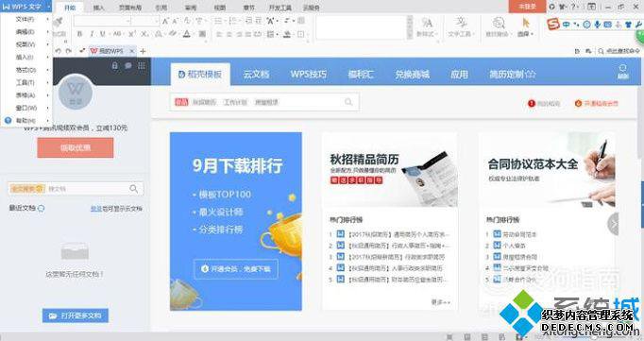Open the font name dropdown

tap(102, 21)
